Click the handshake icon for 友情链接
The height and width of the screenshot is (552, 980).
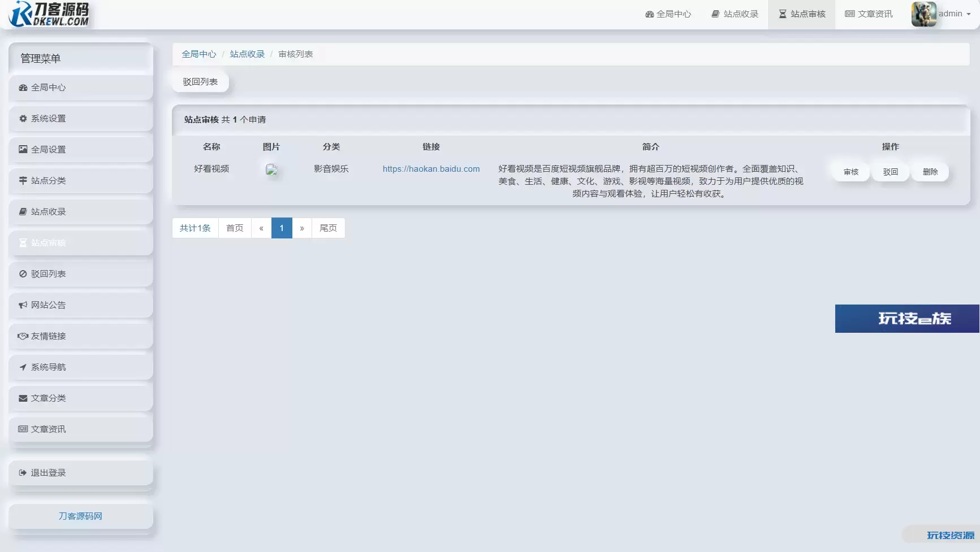pos(23,336)
